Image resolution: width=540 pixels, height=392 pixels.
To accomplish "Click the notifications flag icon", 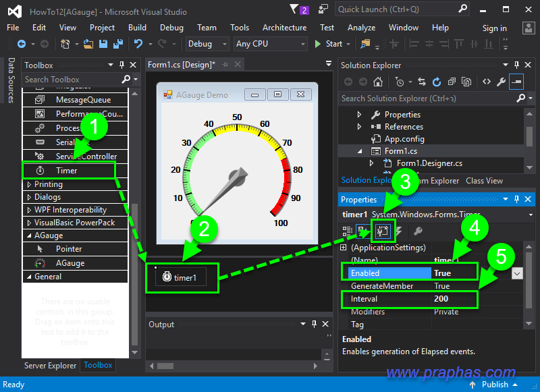I will point(294,9).
